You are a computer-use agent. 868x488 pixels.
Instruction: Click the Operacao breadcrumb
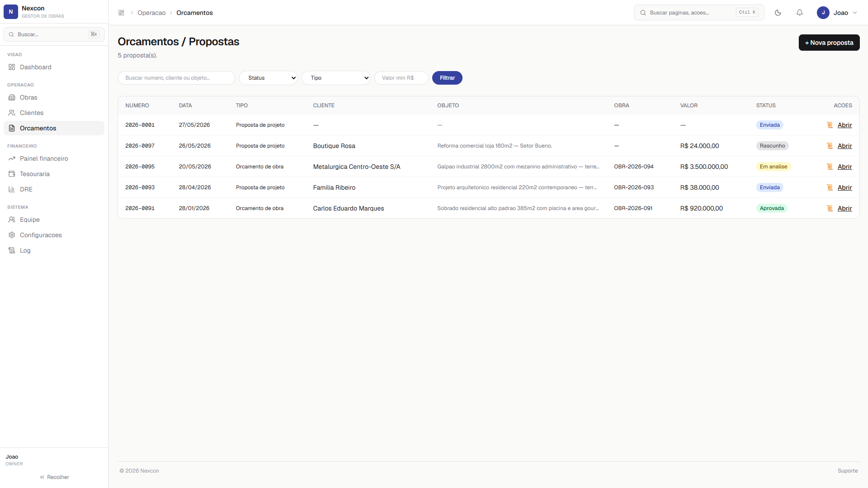pyautogui.click(x=152, y=13)
